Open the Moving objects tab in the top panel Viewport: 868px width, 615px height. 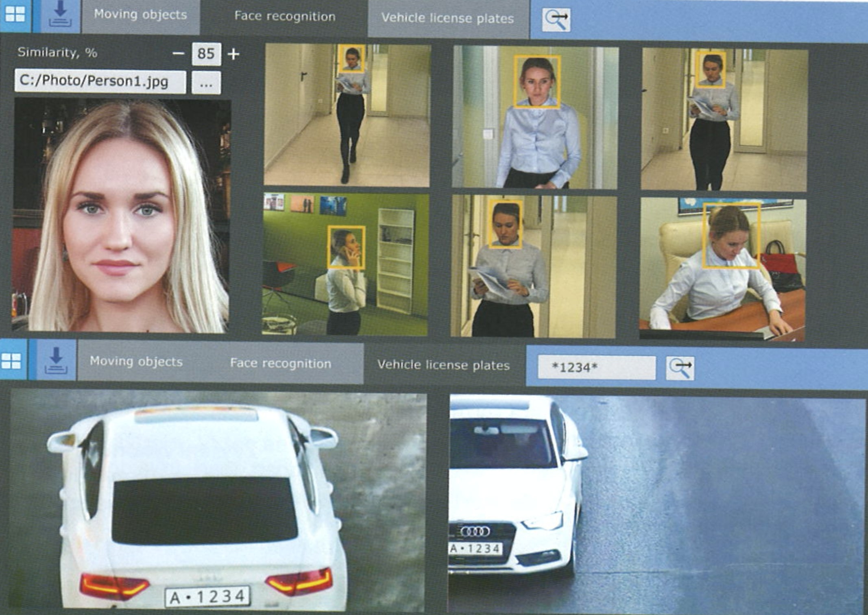140,15
